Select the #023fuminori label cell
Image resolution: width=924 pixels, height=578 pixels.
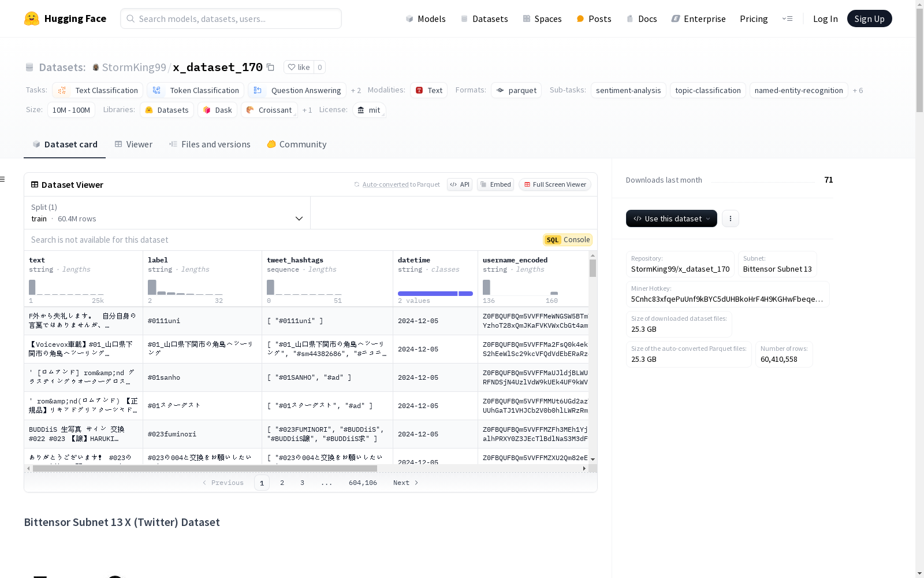click(202, 434)
